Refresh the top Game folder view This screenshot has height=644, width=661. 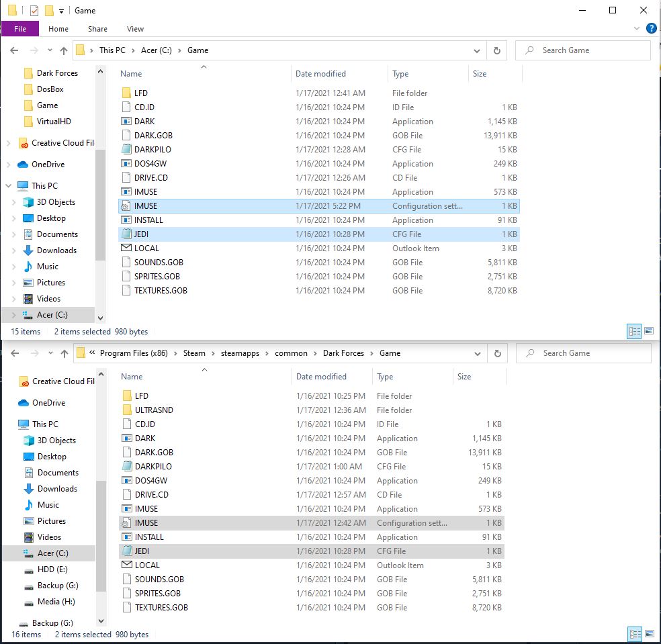click(496, 50)
